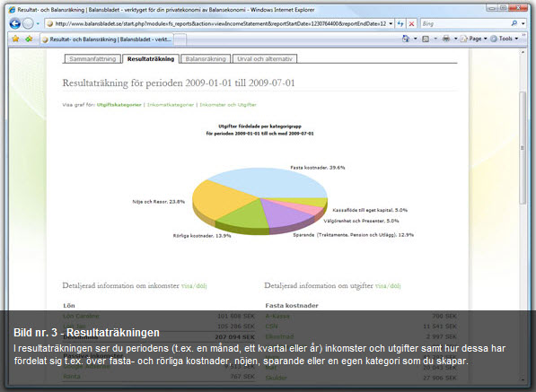Click the 'Nöje och Resor. 23.8%' chart label
This screenshot has width=536, height=392.
[159, 202]
